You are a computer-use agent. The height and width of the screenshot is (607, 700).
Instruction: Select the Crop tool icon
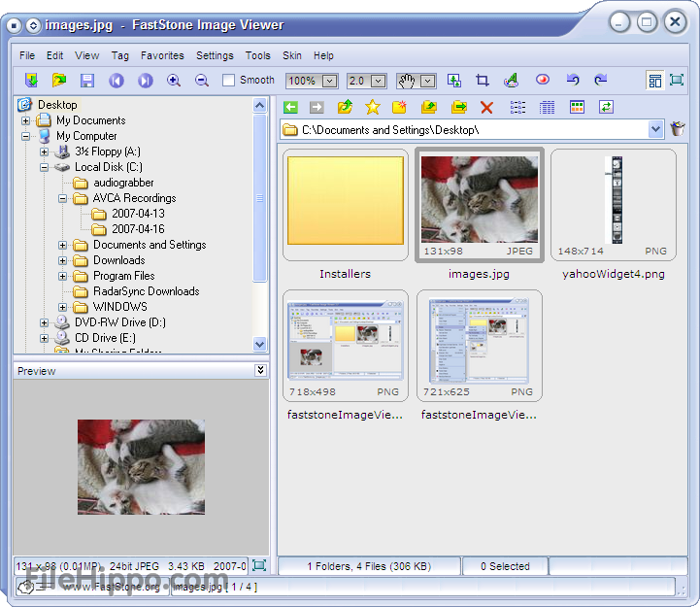point(483,81)
